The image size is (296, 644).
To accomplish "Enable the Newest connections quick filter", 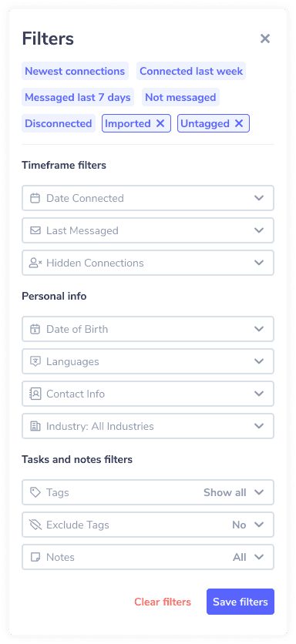I will click(x=75, y=71).
